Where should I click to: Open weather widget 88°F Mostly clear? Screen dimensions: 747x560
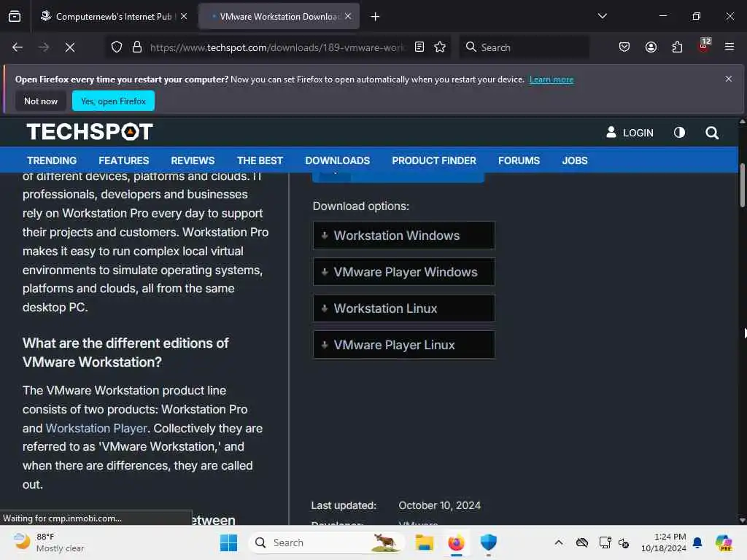click(x=49, y=542)
